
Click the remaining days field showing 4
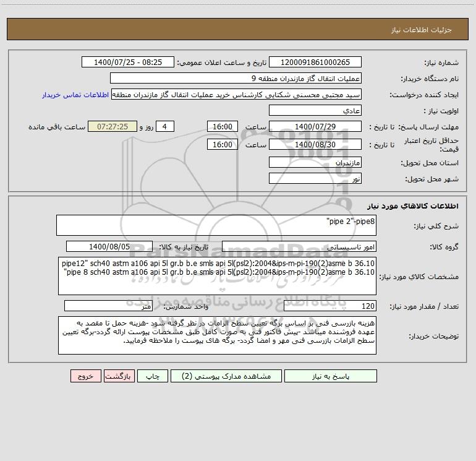(165, 126)
